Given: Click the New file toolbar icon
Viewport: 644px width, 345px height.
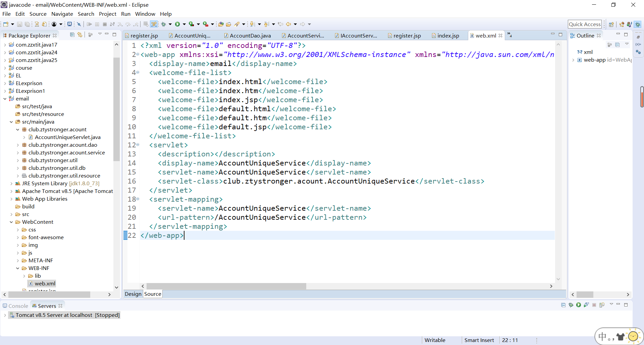Looking at the screenshot, I should 6,24.
